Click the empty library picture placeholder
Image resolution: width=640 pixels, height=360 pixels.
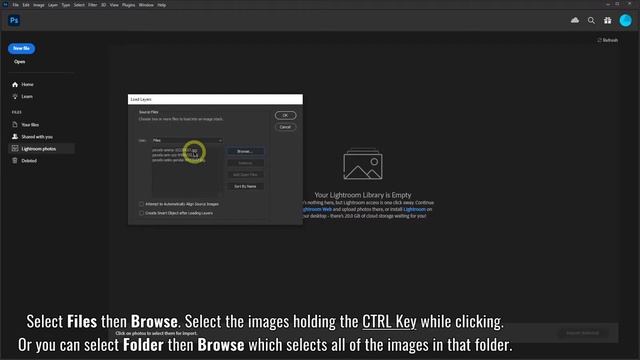pos(363,164)
